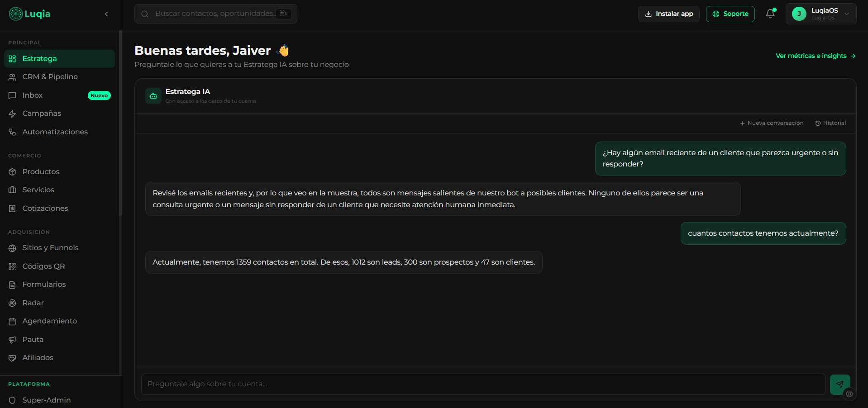This screenshot has width=868, height=408.
Task: Click the Instalar app button
Action: click(x=669, y=14)
